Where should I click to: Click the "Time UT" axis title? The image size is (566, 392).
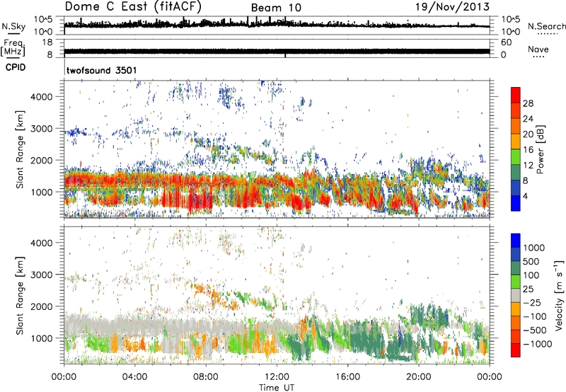point(277,388)
